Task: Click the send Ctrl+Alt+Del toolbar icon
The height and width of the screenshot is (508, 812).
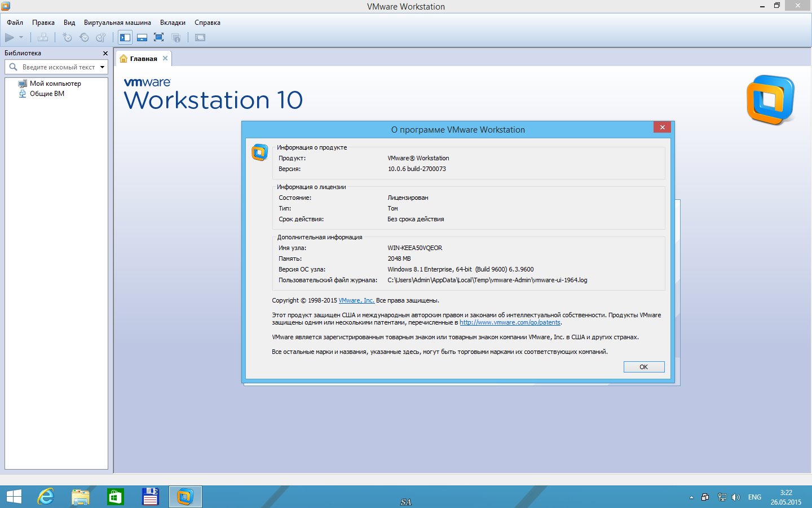Action: [x=43, y=37]
